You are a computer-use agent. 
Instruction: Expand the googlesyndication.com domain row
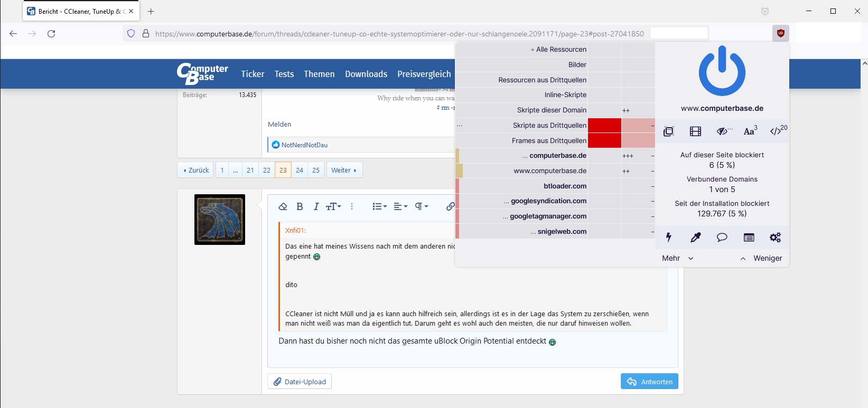tap(521, 201)
